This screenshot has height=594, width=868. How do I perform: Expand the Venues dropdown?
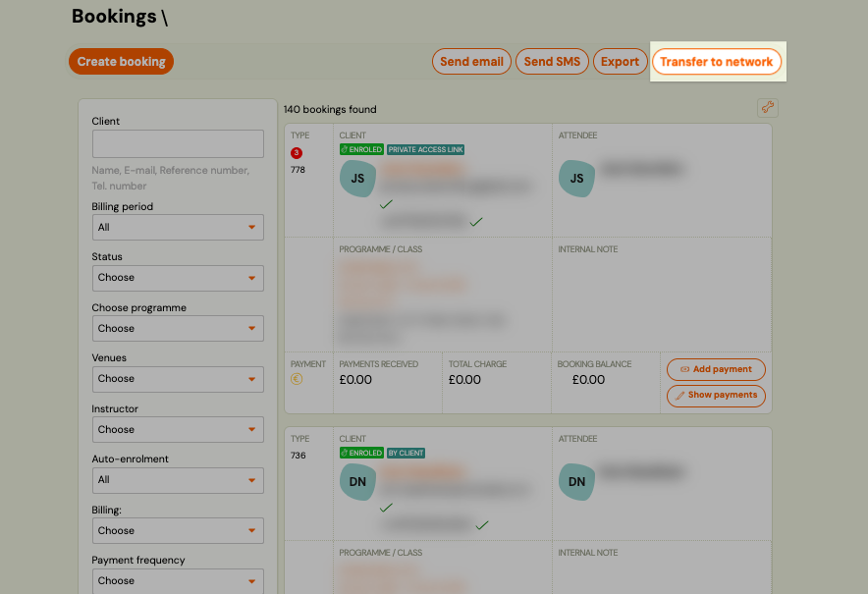coord(177,378)
